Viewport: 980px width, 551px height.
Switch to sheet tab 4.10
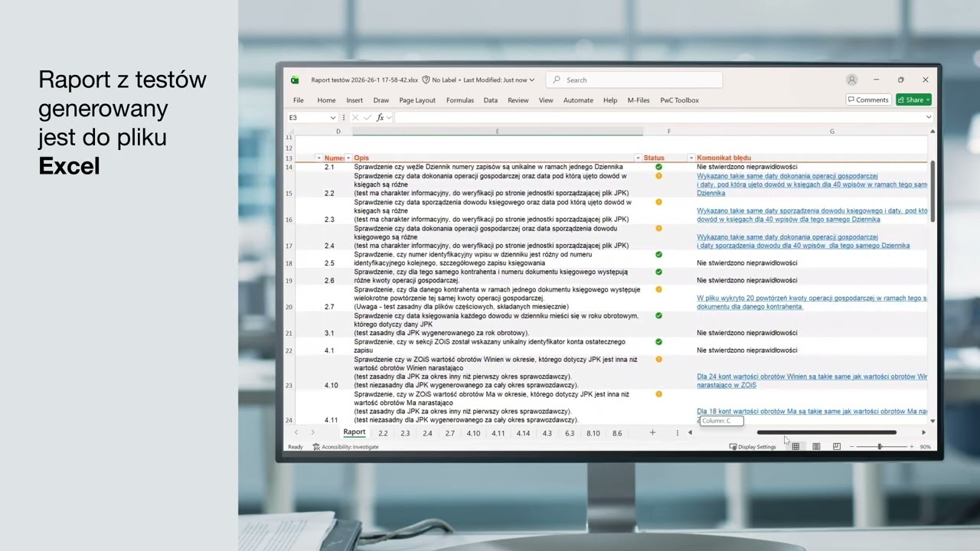[x=473, y=433]
